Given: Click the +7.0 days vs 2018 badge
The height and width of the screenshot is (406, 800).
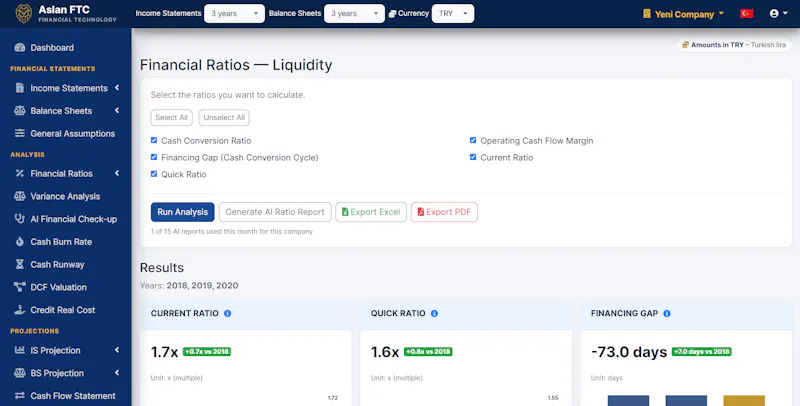Looking at the screenshot, I should coord(702,351).
